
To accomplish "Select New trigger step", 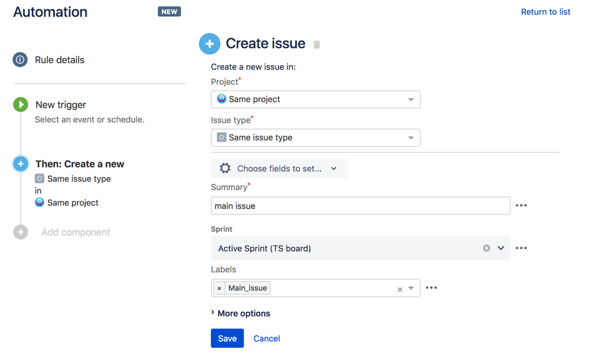I will coord(61,105).
